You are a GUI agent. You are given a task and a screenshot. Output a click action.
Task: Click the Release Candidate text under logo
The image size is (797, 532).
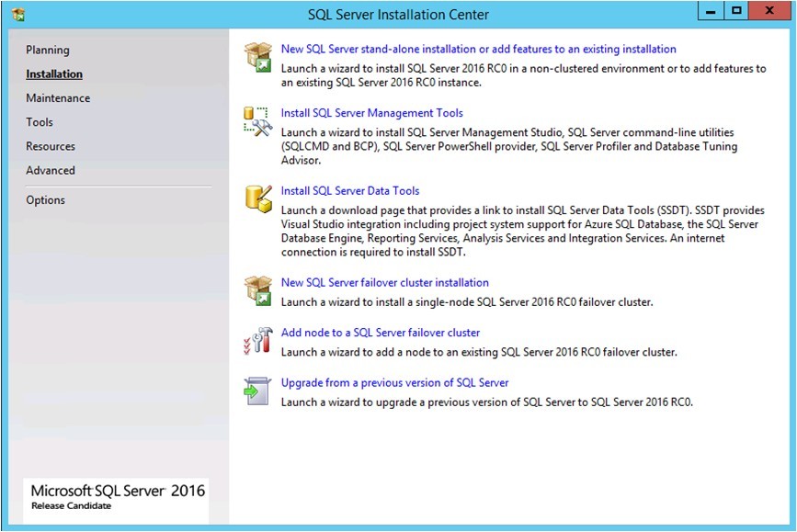tap(71, 506)
